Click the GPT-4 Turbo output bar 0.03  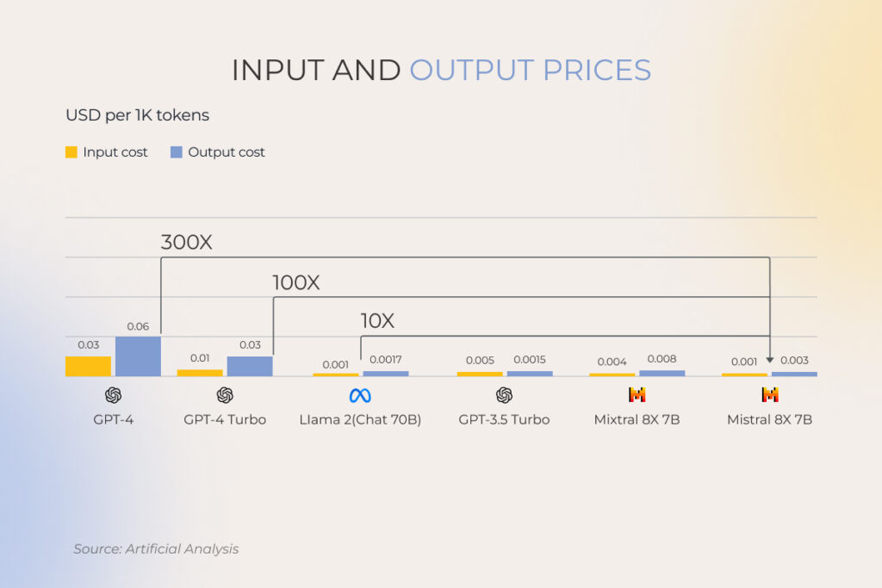click(250, 366)
